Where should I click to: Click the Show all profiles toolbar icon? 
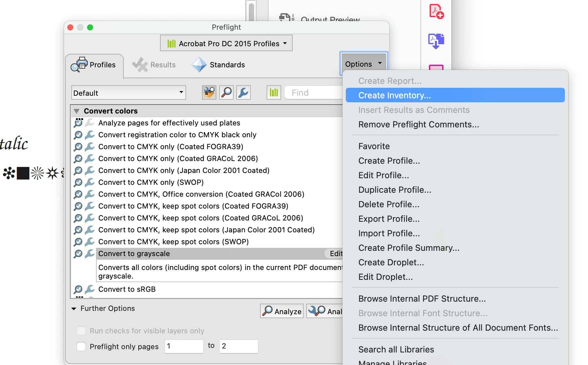pyautogui.click(x=209, y=92)
